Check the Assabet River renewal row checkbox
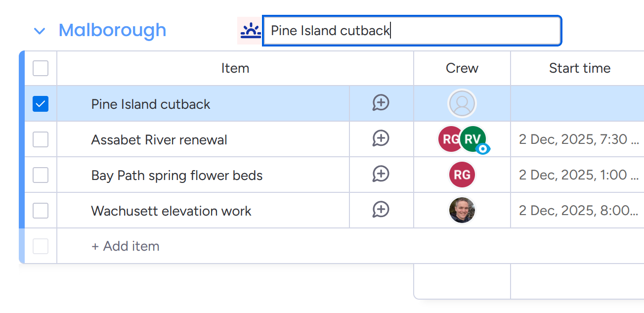 pyautogui.click(x=40, y=139)
